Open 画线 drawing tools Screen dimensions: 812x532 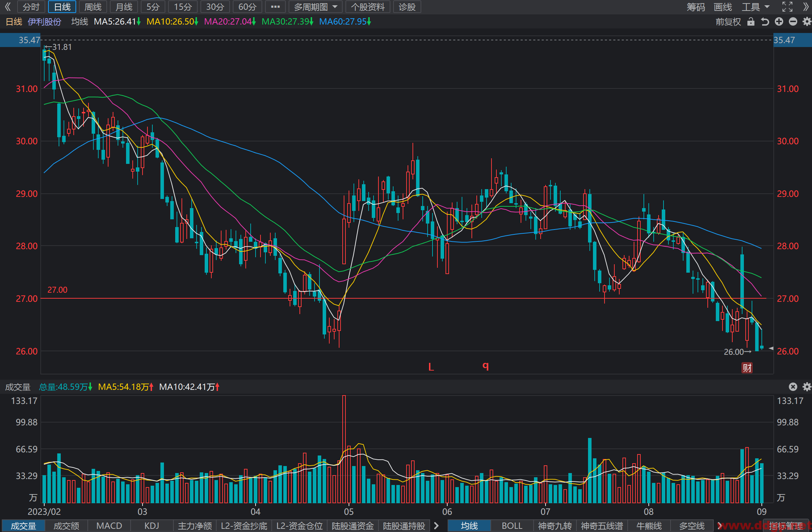click(723, 7)
